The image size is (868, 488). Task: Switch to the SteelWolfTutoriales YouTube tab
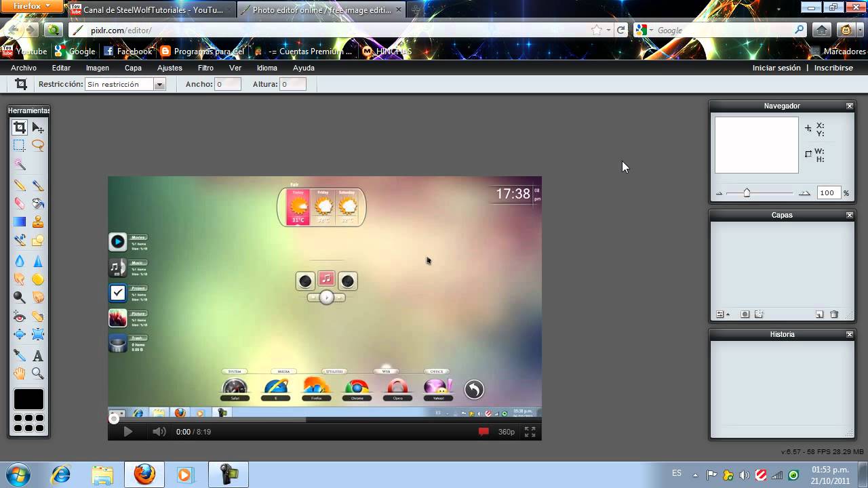[x=151, y=10]
